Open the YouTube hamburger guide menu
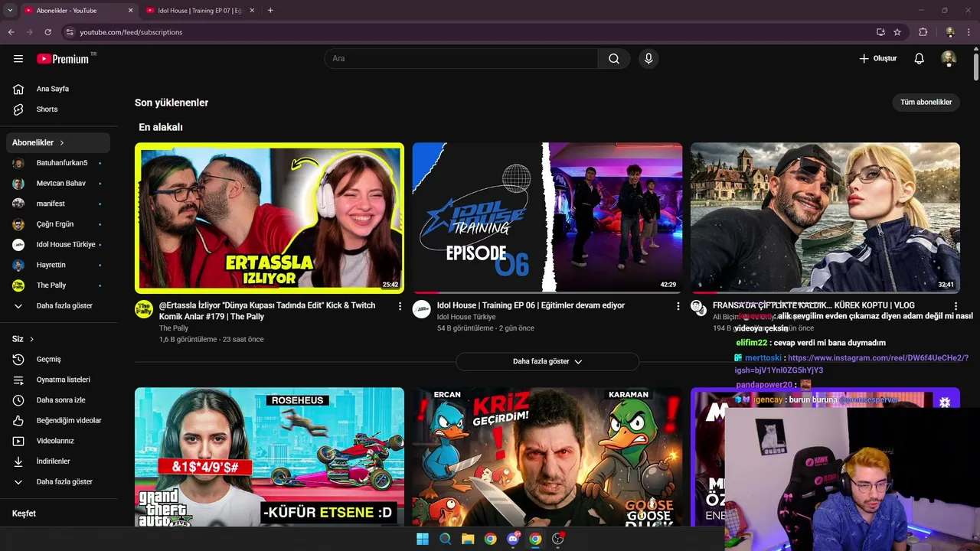Viewport: 980px width, 551px height. click(18, 59)
